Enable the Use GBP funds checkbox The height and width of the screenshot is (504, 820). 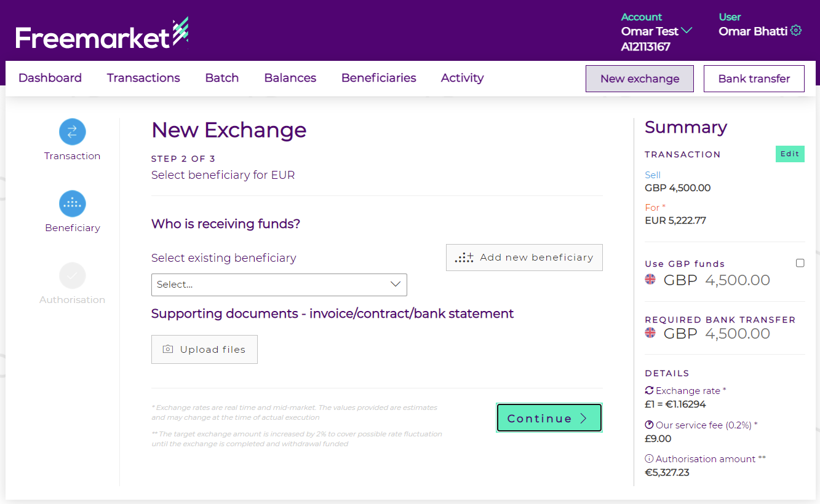click(800, 263)
